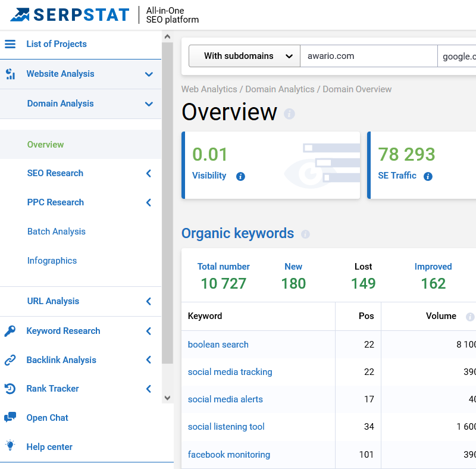Screen dimensions: 476x469
Task: Click the social listening tool keyword
Action: 226,427
